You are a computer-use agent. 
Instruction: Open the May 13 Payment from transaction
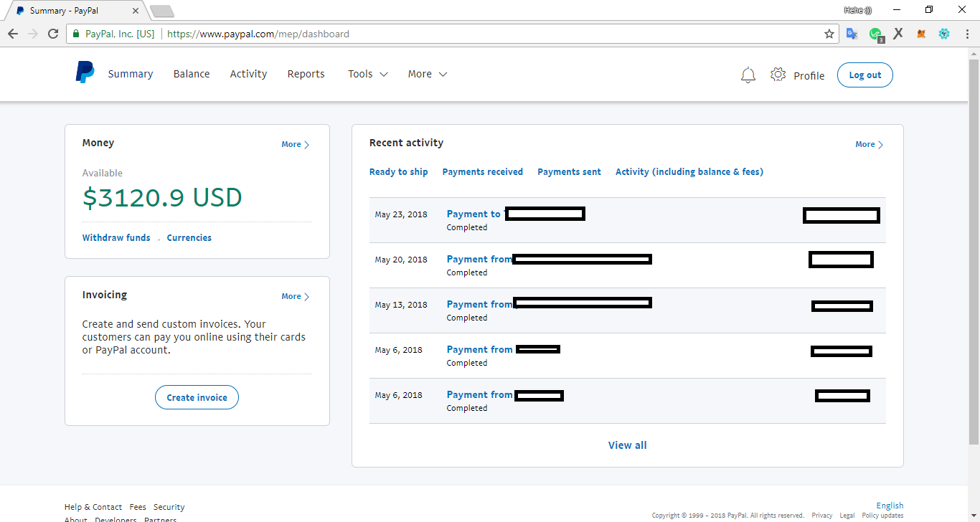pyautogui.click(x=628, y=310)
